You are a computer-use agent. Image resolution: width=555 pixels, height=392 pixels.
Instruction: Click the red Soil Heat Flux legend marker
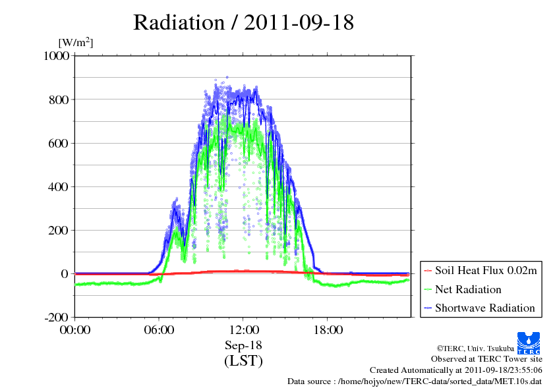coord(428,271)
